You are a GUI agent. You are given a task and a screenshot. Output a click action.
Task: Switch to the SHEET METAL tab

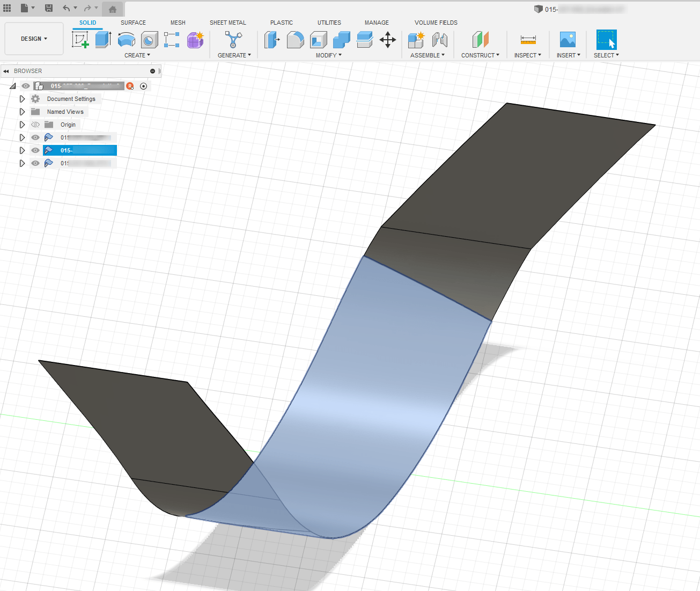click(228, 23)
